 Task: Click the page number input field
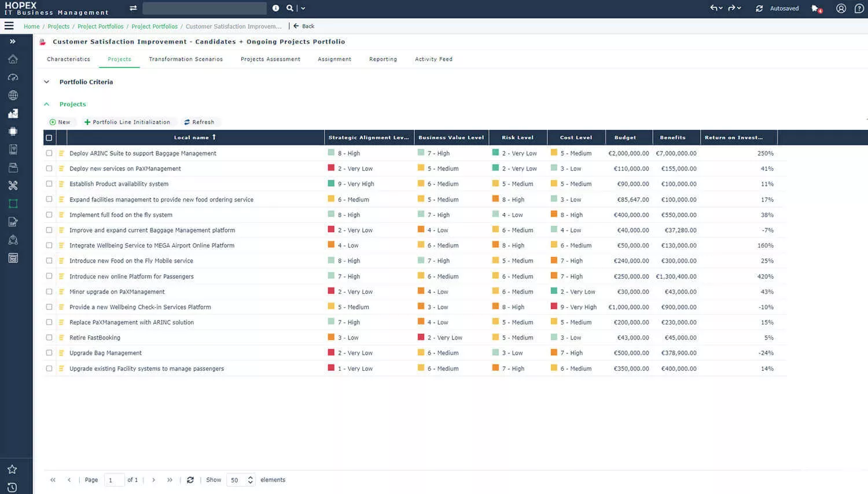pos(114,480)
